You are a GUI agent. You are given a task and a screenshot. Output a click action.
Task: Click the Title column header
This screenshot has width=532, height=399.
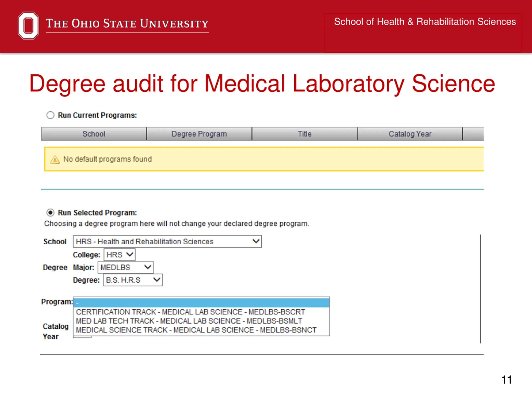click(304, 134)
